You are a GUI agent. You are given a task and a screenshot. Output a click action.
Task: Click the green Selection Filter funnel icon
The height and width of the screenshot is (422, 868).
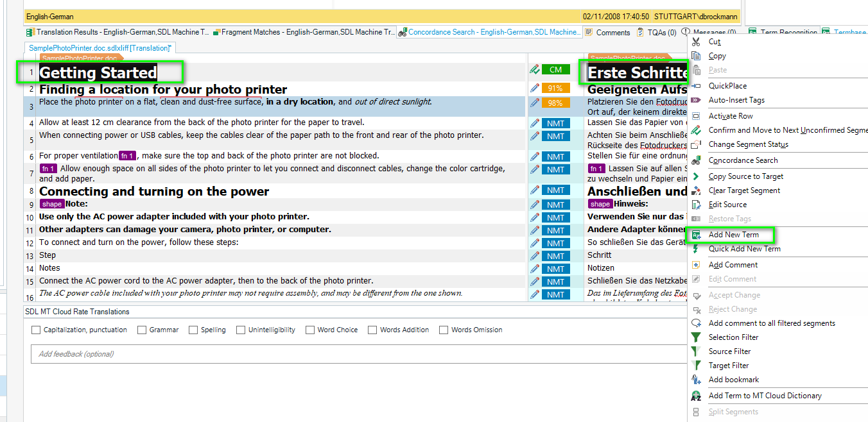(696, 337)
